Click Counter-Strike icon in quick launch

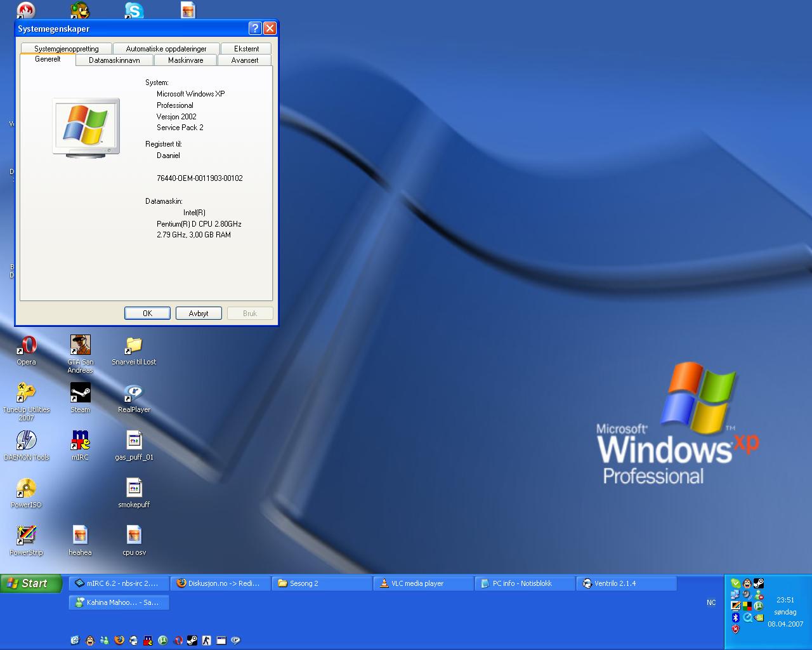click(206, 640)
